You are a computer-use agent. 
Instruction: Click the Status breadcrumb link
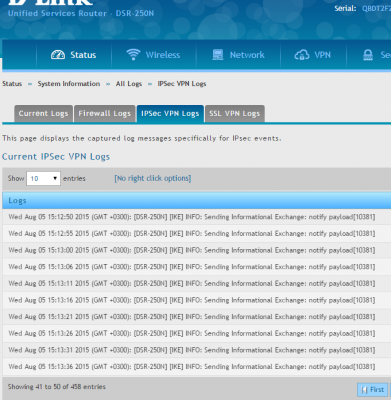click(x=12, y=84)
